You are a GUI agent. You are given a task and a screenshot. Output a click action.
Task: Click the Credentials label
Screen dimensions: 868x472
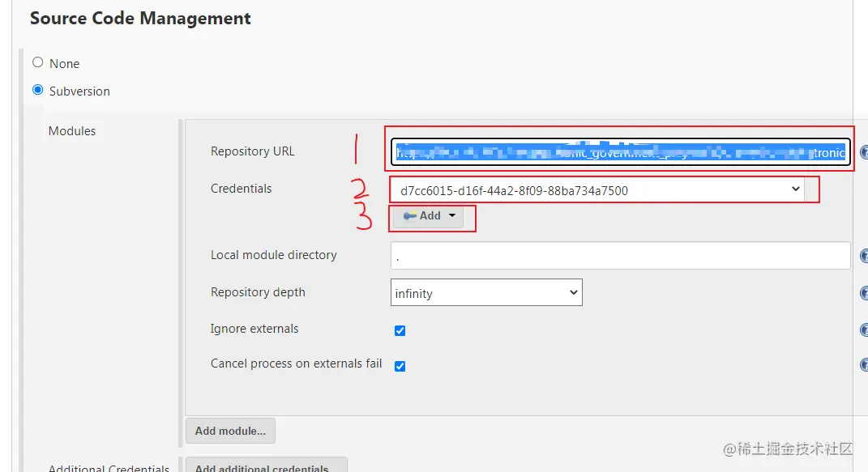click(x=241, y=189)
